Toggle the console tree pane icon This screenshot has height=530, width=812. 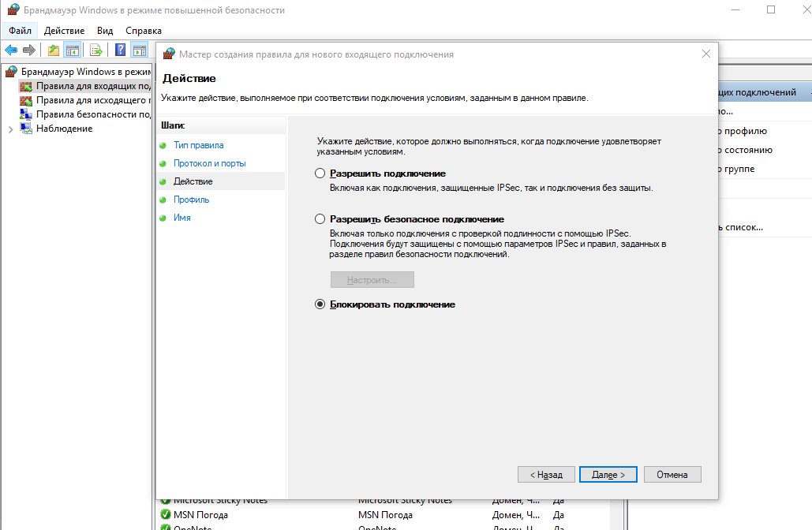click(x=73, y=50)
